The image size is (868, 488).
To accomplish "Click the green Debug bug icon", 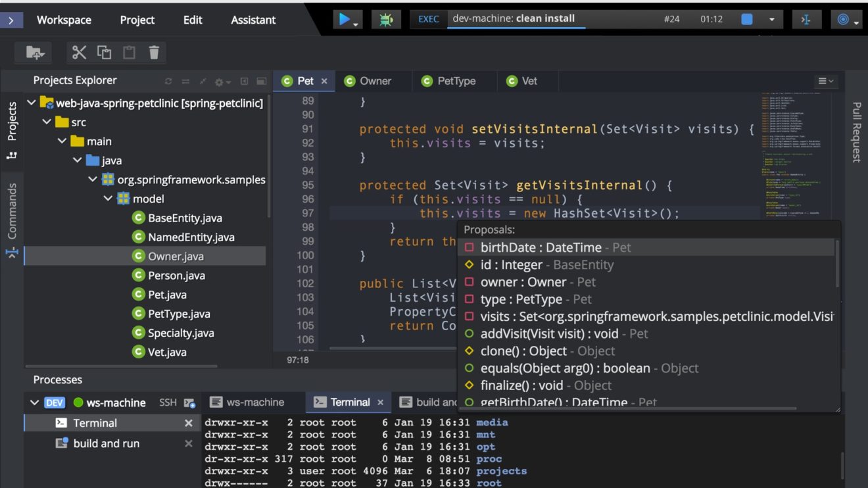I will click(x=386, y=20).
